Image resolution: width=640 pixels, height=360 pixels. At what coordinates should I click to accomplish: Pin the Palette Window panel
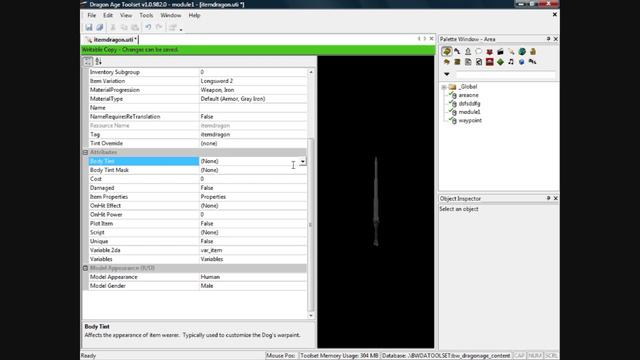[548, 39]
